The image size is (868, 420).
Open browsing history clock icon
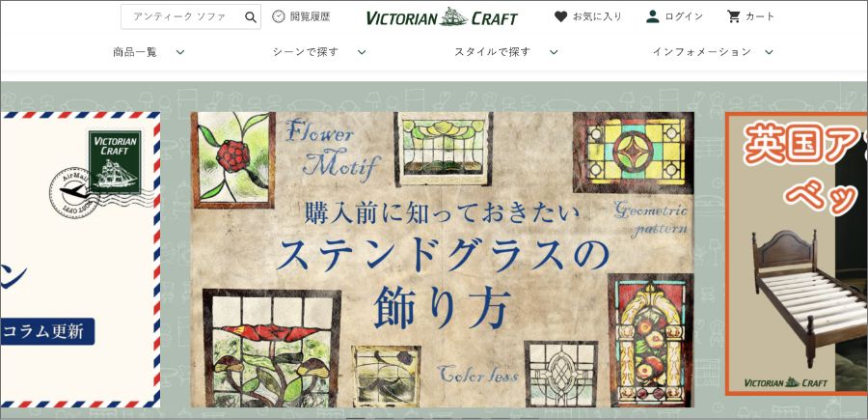(279, 16)
